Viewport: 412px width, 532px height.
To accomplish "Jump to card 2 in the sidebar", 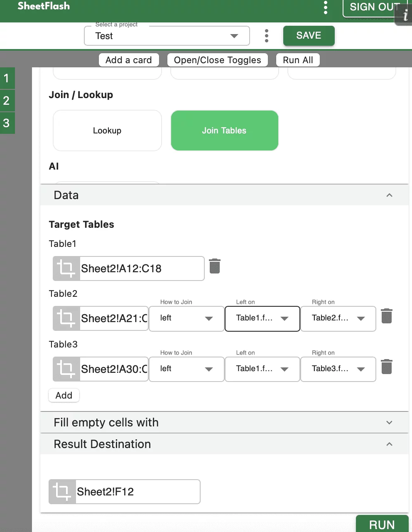I will click(7, 101).
